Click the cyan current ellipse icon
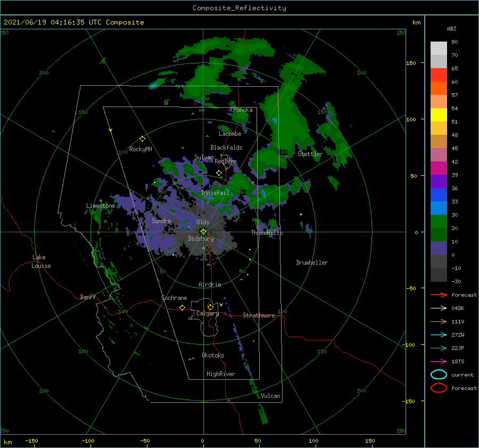Viewport: 479px width, 448px height. point(439,374)
